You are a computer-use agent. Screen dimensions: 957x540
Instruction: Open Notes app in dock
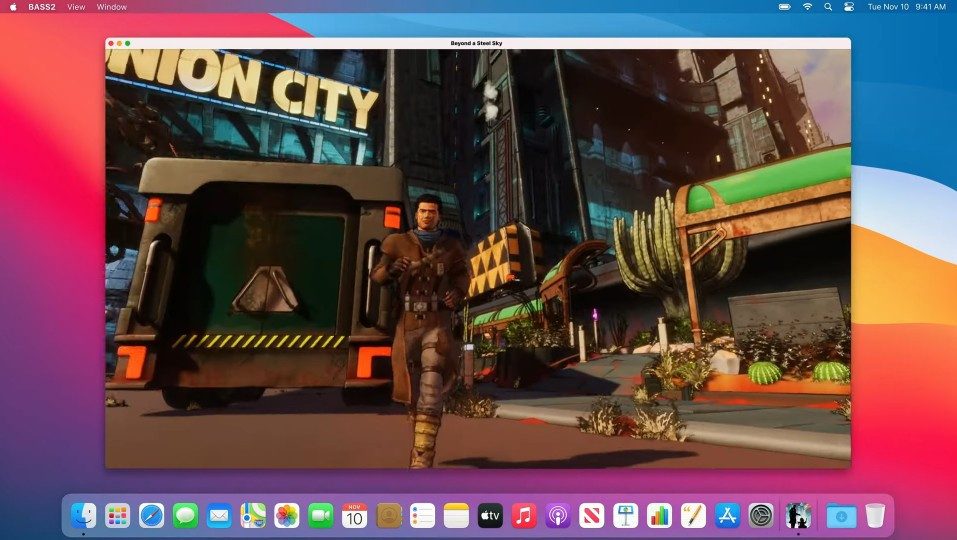point(456,516)
